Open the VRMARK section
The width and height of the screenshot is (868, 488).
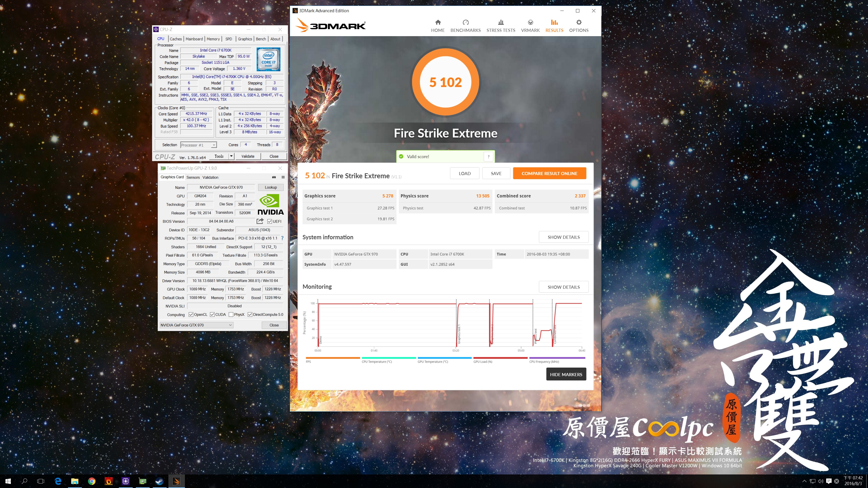click(530, 26)
